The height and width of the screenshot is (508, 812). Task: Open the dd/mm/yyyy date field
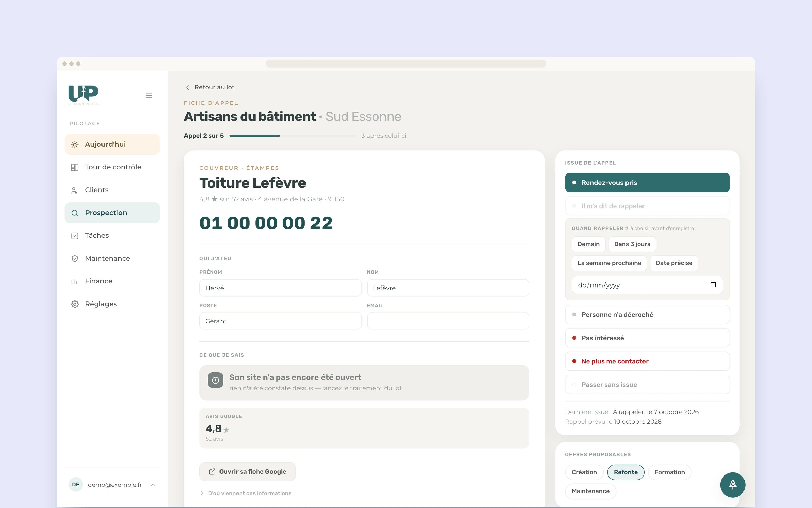click(x=647, y=285)
